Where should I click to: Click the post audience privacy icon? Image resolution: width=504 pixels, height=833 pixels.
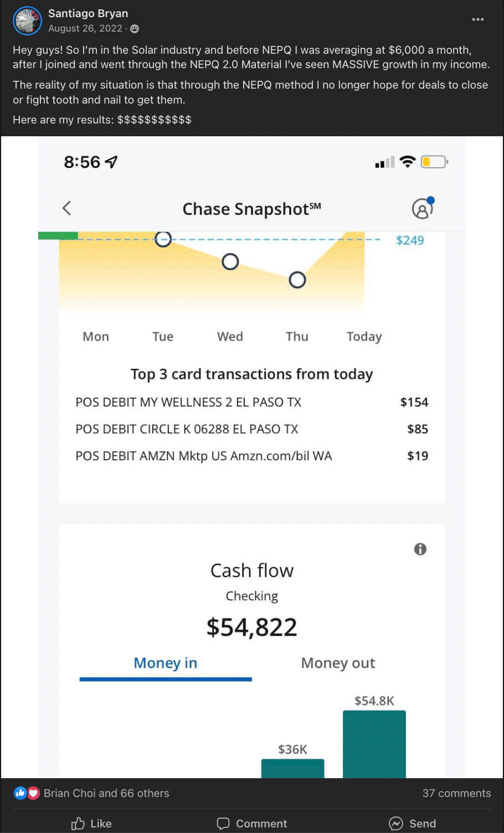135,29
